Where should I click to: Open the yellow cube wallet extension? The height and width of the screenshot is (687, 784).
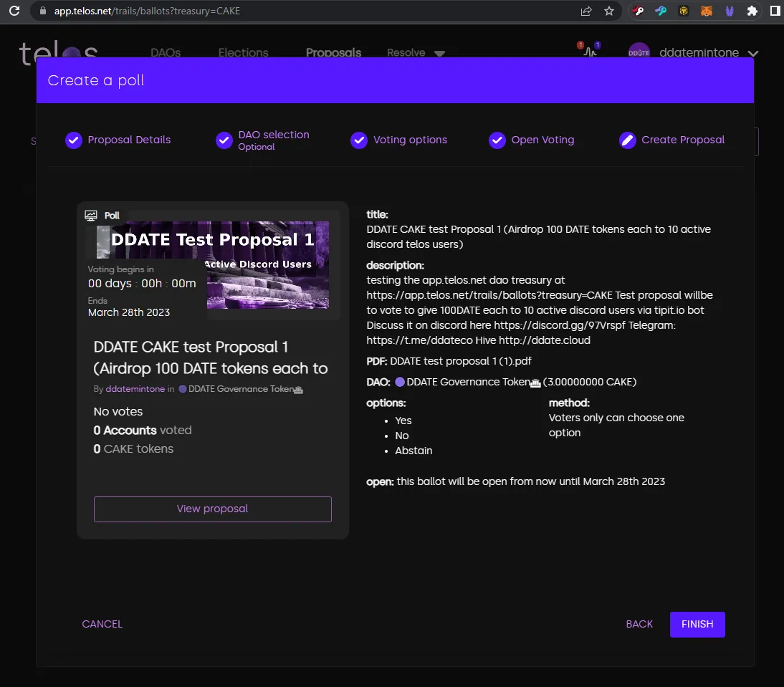[684, 11]
